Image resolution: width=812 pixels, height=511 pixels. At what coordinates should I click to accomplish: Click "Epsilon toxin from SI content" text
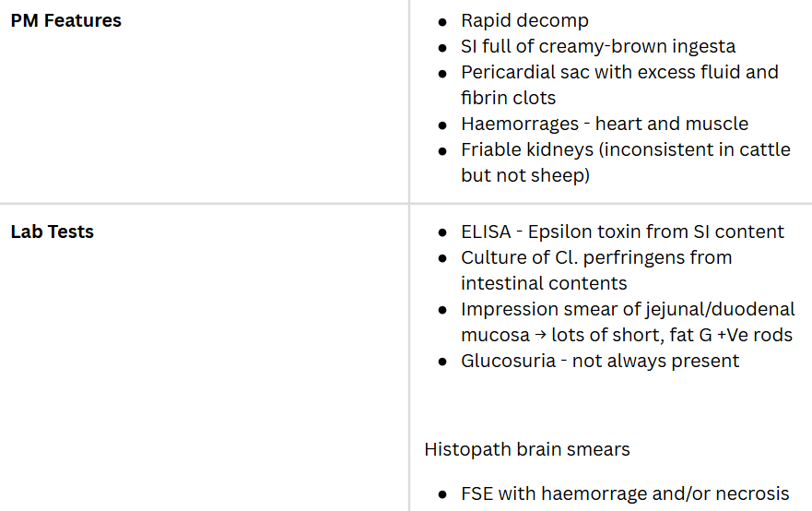[x=656, y=232]
